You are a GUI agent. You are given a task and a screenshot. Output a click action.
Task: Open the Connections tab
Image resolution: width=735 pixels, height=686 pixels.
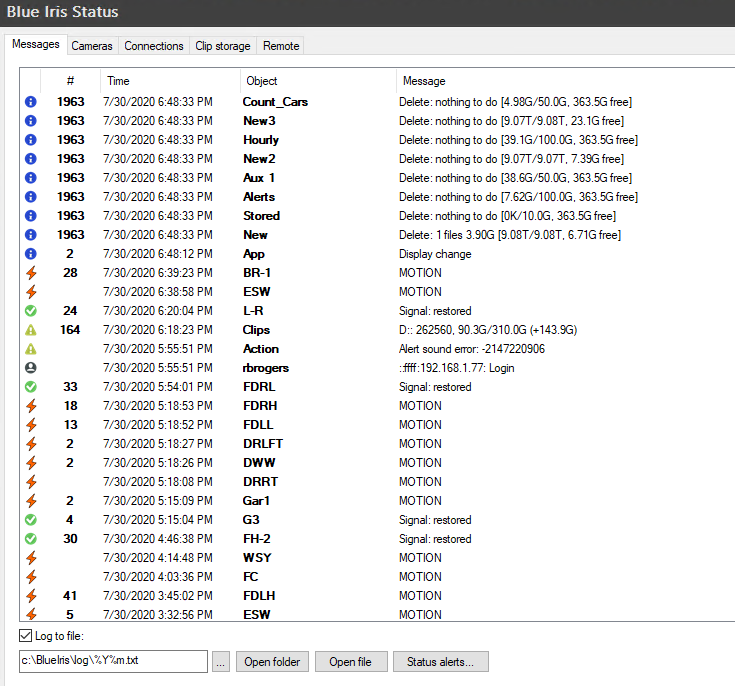pyautogui.click(x=154, y=46)
